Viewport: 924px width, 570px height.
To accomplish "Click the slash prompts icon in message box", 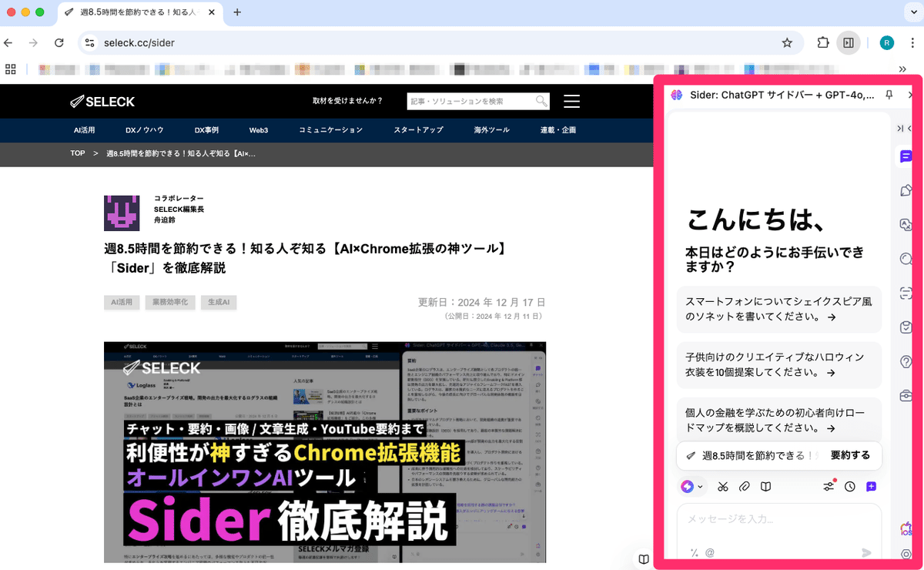I will pos(694,552).
